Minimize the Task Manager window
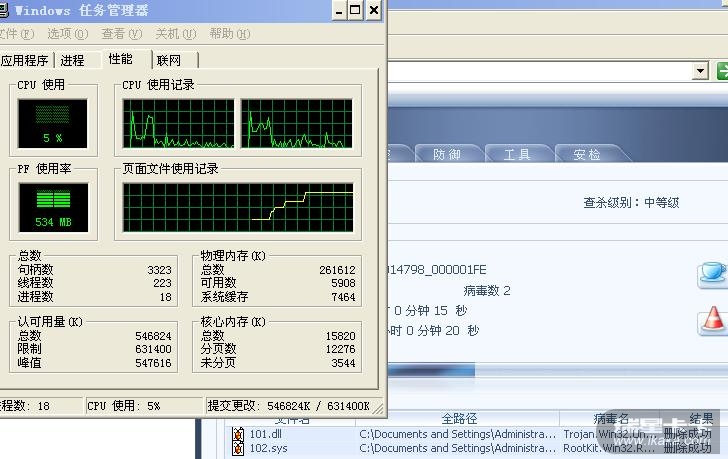This screenshot has width=728, height=459. coord(339,10)
